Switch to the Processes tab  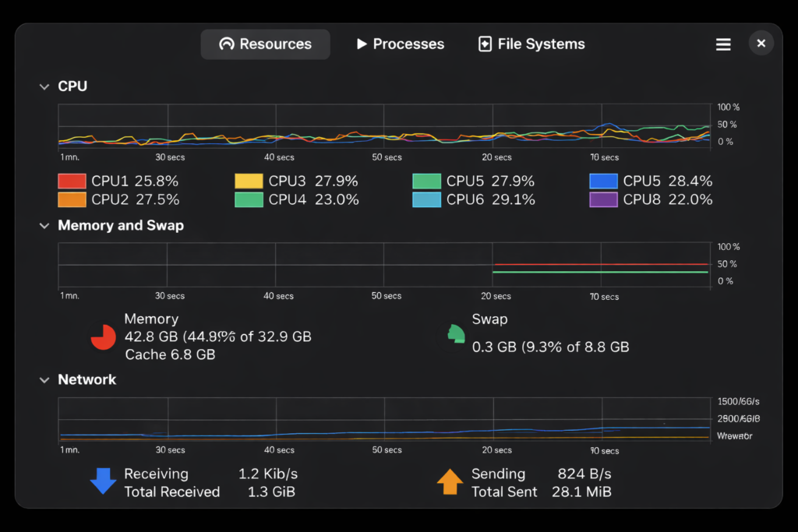coord(399,44)
